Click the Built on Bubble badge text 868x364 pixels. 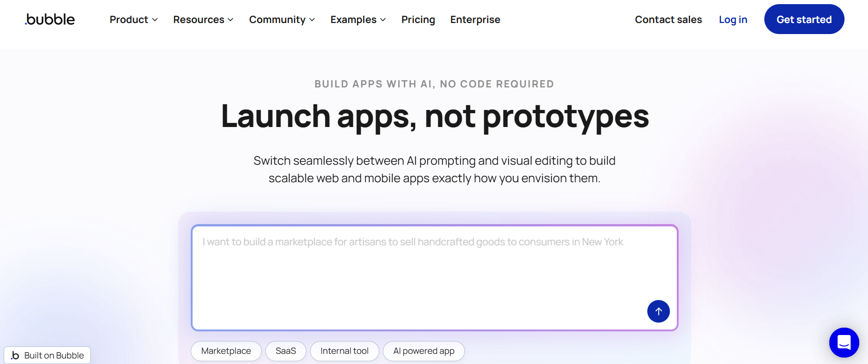54,355
